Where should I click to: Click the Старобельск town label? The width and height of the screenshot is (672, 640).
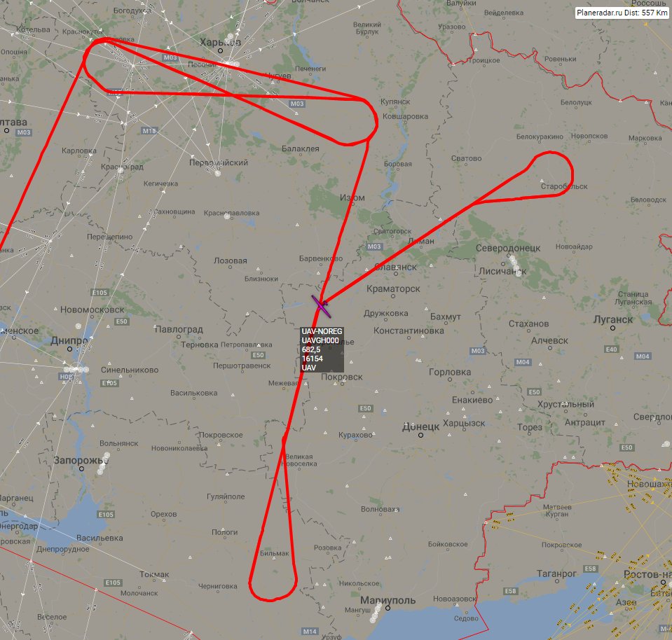pyautogui.click(x=564, y=187)
